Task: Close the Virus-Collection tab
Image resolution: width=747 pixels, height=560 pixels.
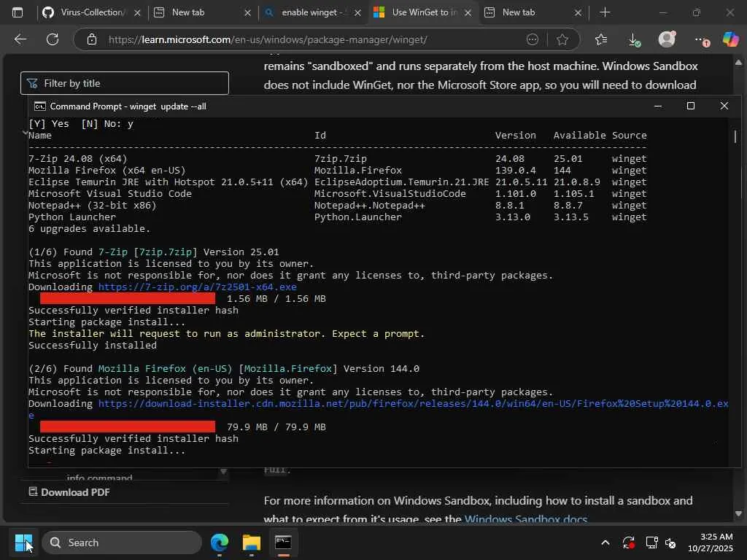Action: coord(137,13)
